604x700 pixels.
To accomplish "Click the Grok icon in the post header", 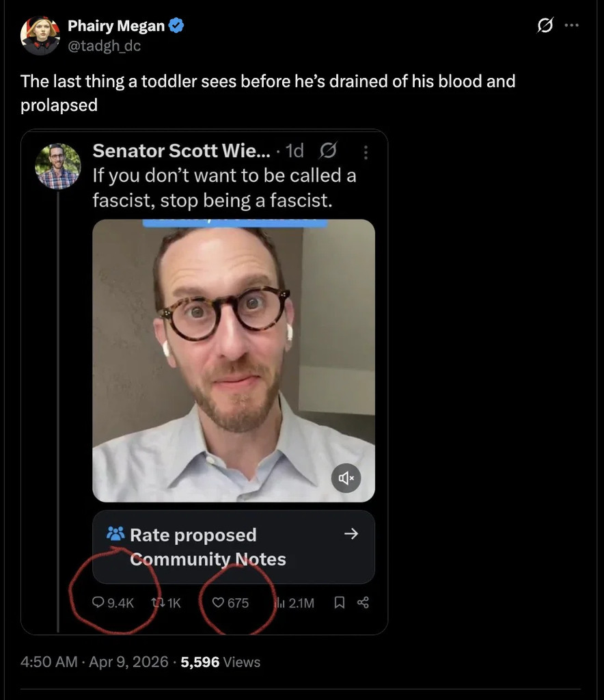I will coord(545,26).
